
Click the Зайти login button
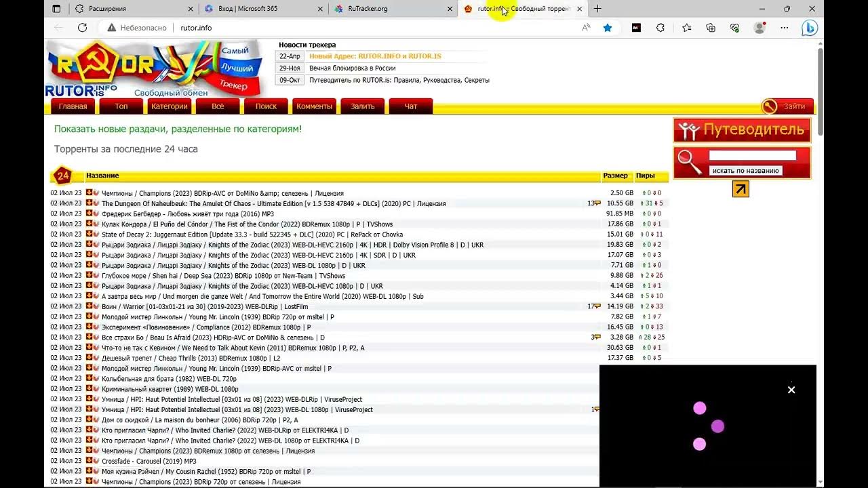coord(787,106)
